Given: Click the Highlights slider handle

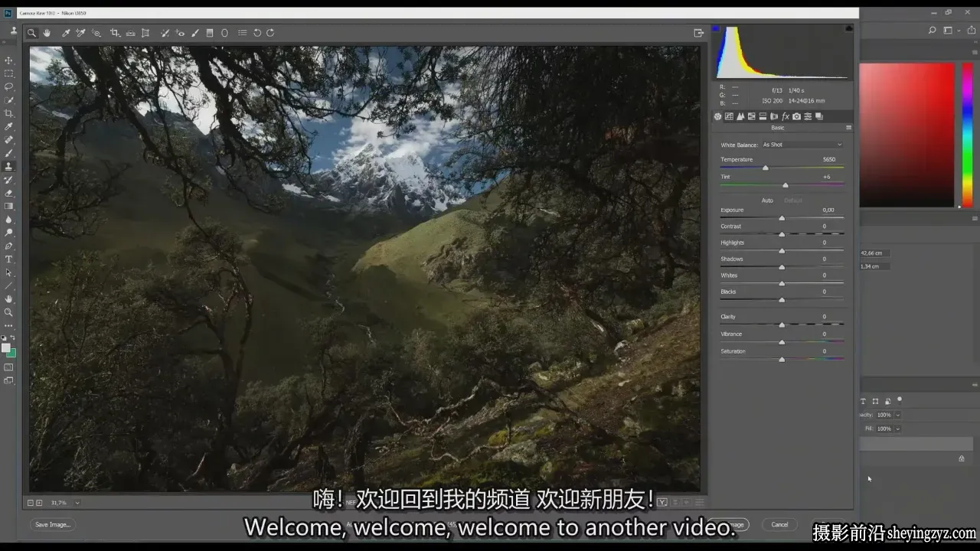Looking at the screenshot, I should (782, 251).
